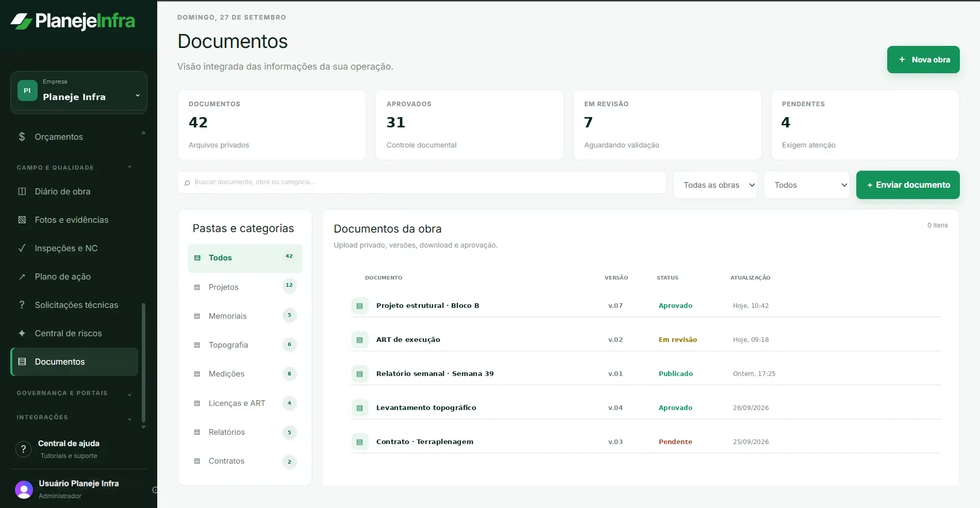Click the PlanejeInfra logo icon
The width and height of the screenshot is (980, 508).
coord(21,21)
